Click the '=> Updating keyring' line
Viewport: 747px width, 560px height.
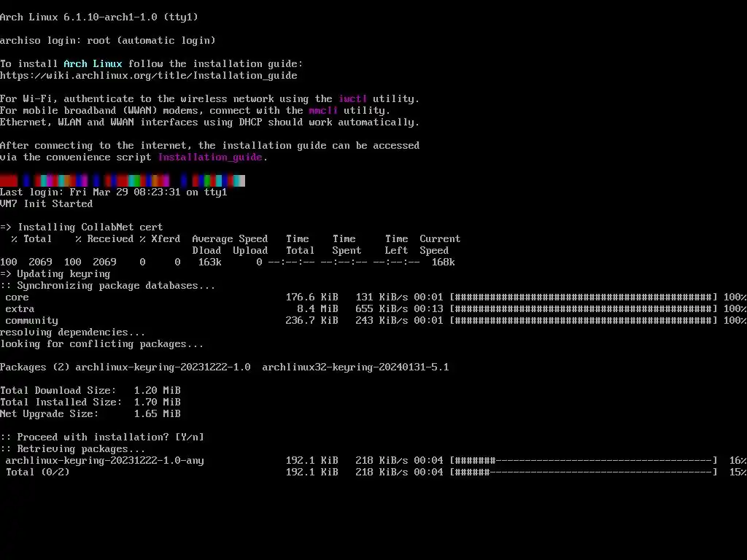55,274
